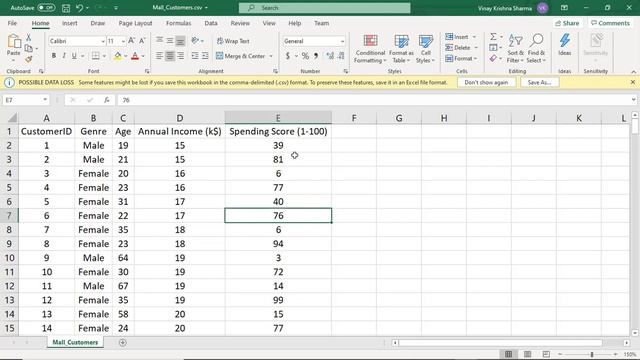Select column header F
640x360 pixels.
(354, 118)
